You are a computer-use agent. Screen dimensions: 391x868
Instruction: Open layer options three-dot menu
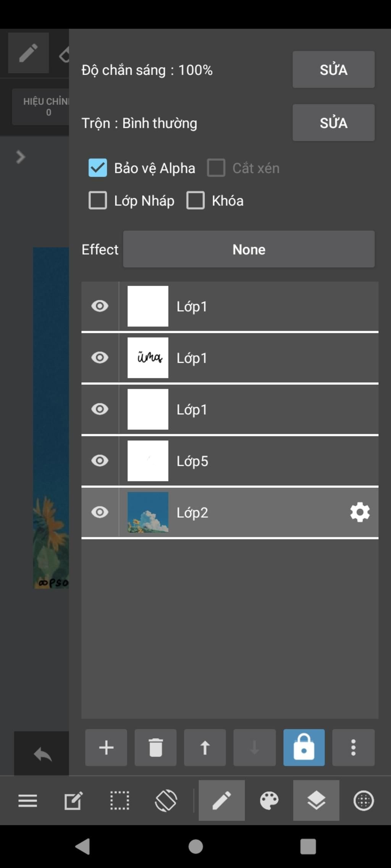[354, 747]
